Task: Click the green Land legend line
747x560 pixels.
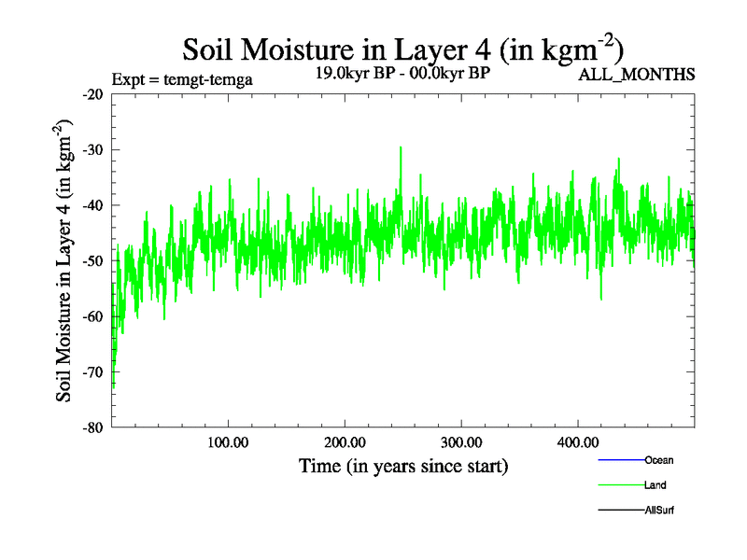Action: pos(620,485)
